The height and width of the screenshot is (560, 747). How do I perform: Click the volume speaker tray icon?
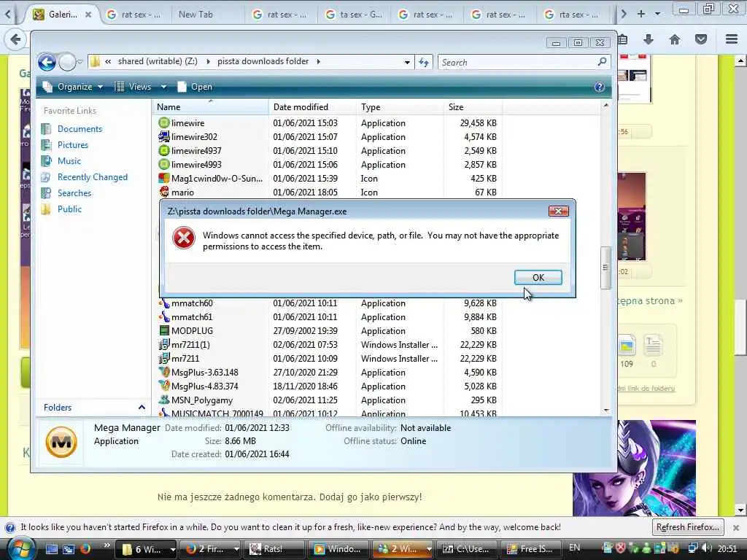pyautogui.click(x=707, y=548)
